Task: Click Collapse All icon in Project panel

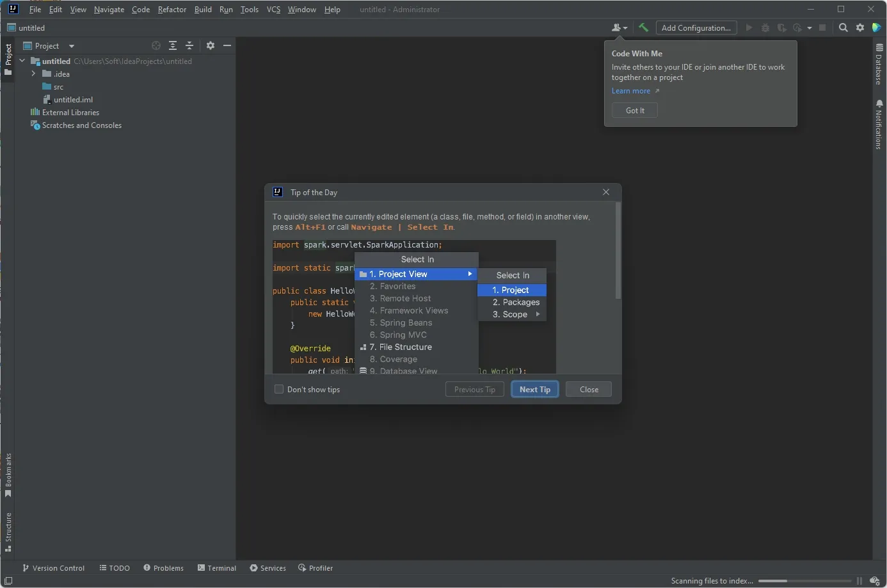Action: click(x=189, y=45)
